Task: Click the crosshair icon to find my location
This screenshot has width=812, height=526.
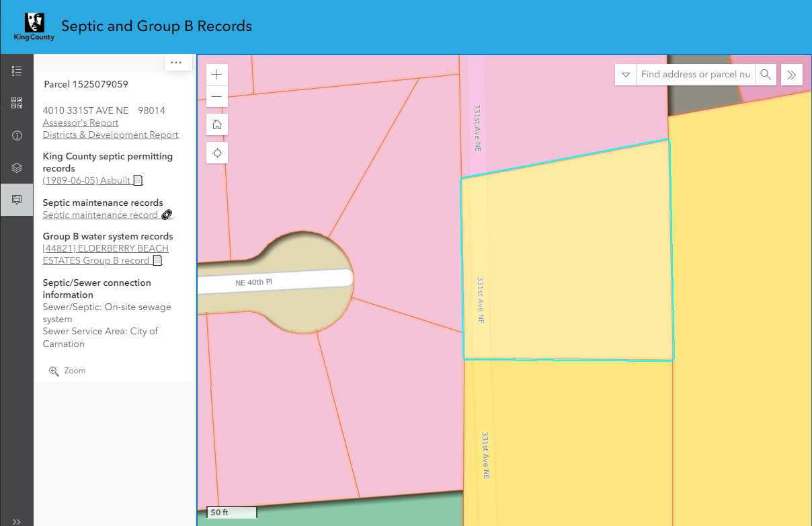Action: (216, 153)
